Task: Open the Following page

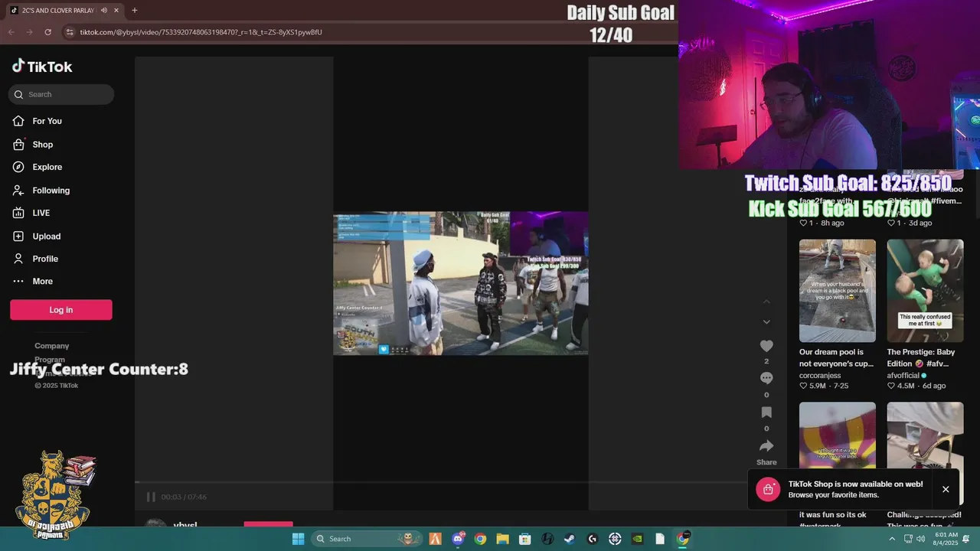Action: [41, 191]
